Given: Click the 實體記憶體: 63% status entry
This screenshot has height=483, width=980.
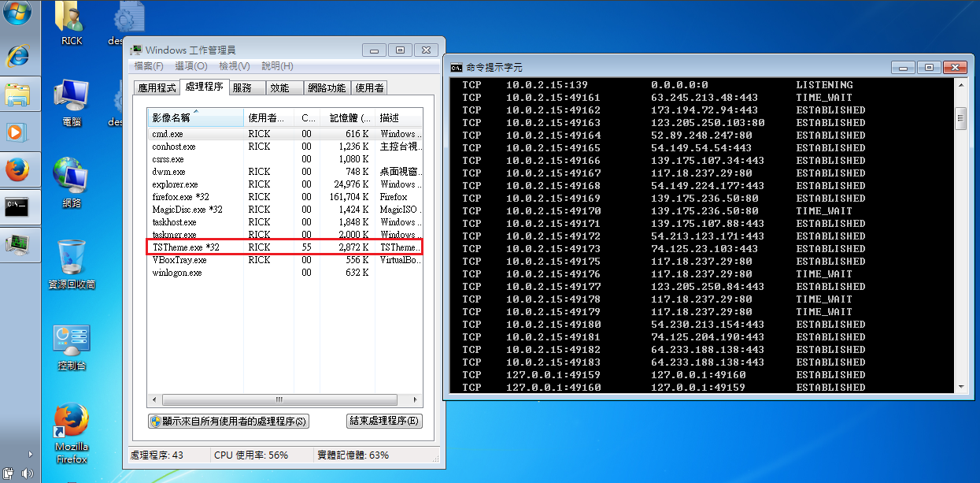Looking at the screenshot, I should (353, 455).
